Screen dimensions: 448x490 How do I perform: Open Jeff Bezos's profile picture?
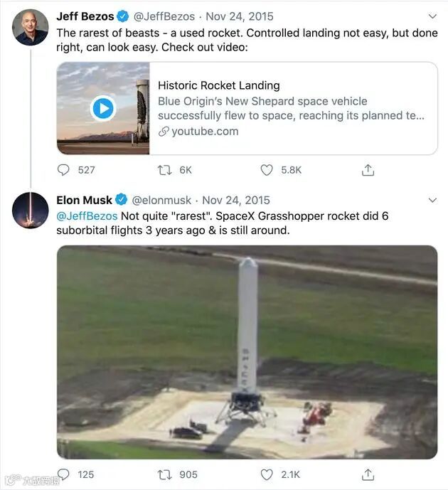(x=31, y=27)
